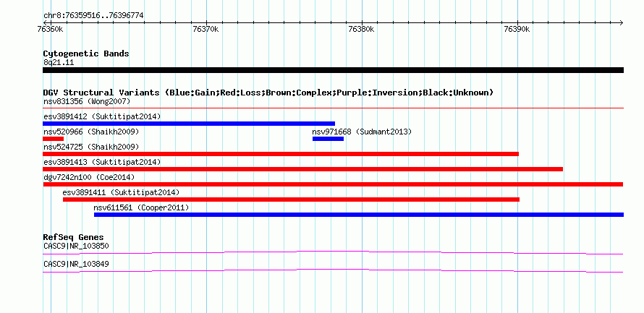Click the 76360k ruler tick label
This screenshot has width=644, height=313.
pos(50,29)
